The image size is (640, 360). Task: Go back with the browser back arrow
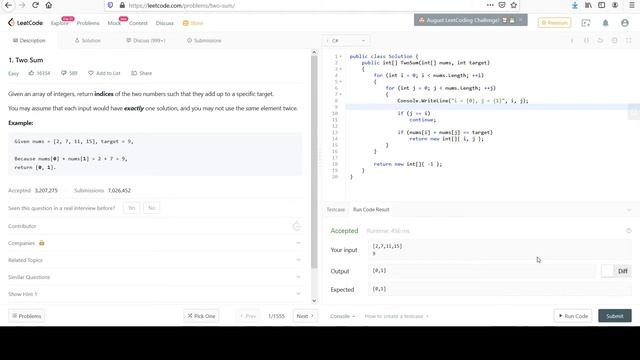[x=8, y=5]
